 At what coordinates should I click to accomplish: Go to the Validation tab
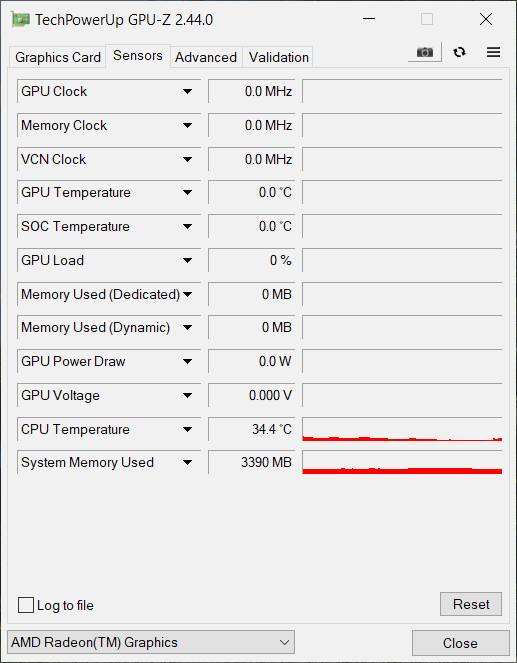coord(279,57)
